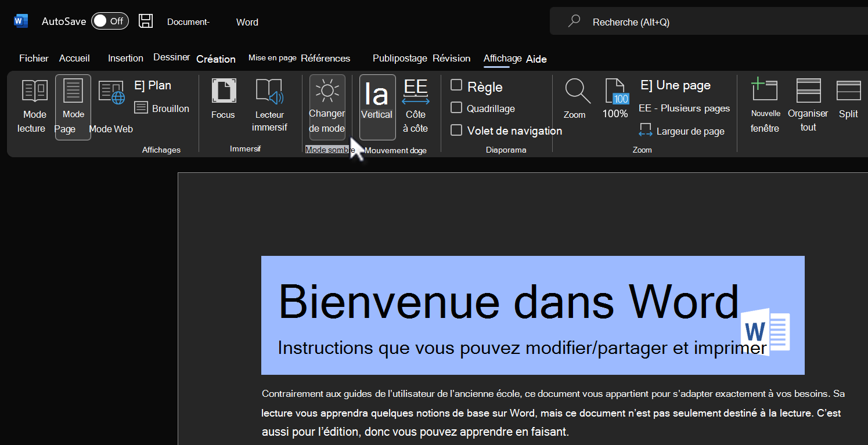The width and height of the screenshot is (868, 445).
Task: Switch to Mode Web view
Action: click(111, 107)
